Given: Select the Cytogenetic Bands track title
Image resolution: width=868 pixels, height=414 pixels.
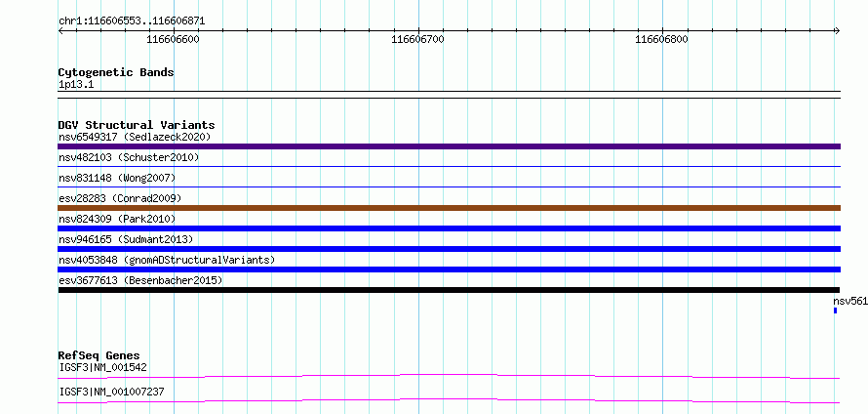Looking at the screenshot, I should click(116, 72).
